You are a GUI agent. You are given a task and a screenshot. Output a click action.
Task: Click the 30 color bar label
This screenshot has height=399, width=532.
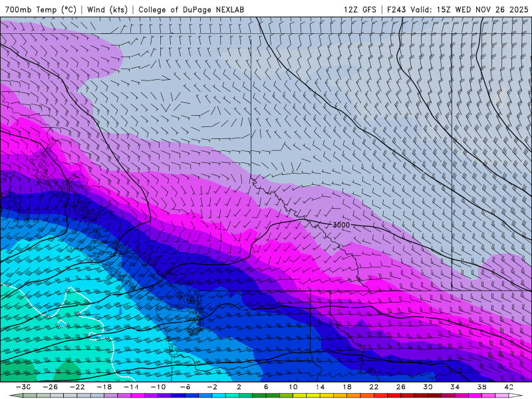pos(428,387)
